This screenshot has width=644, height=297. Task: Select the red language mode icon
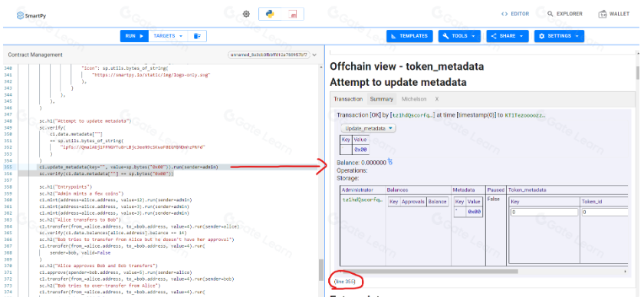(x=293, y=14)
